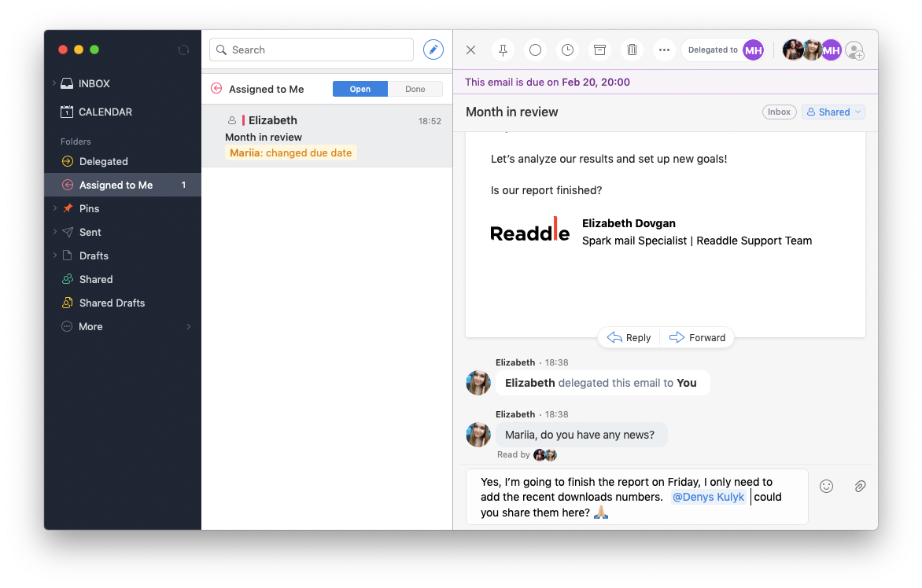The height and width of the screenshot is (588, 922).
Task: Open the CALENDAR view
Action: (97, 112)
